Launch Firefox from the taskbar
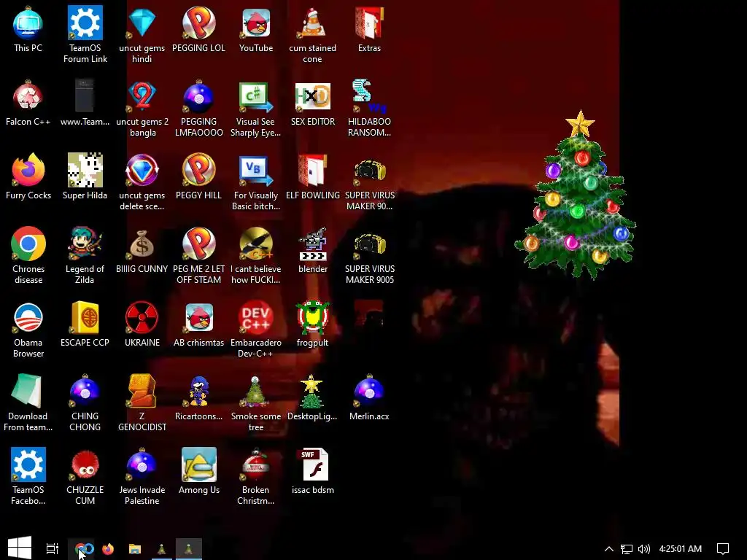This screenshot has width=747, height=560. point(108,548)
